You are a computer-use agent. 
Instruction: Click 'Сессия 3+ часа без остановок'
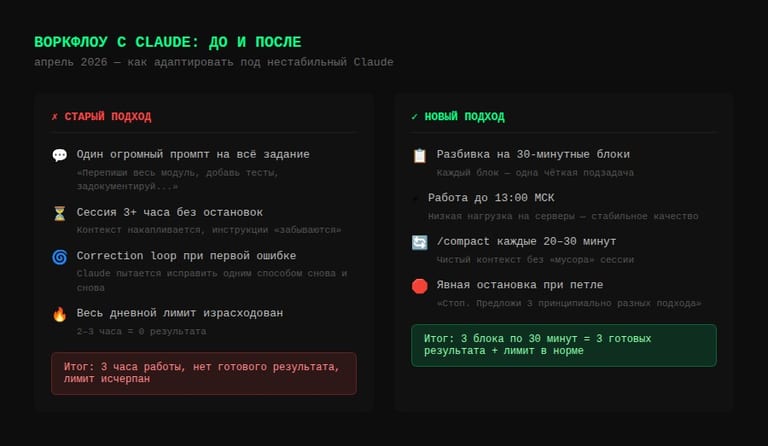tap(169, 212)
